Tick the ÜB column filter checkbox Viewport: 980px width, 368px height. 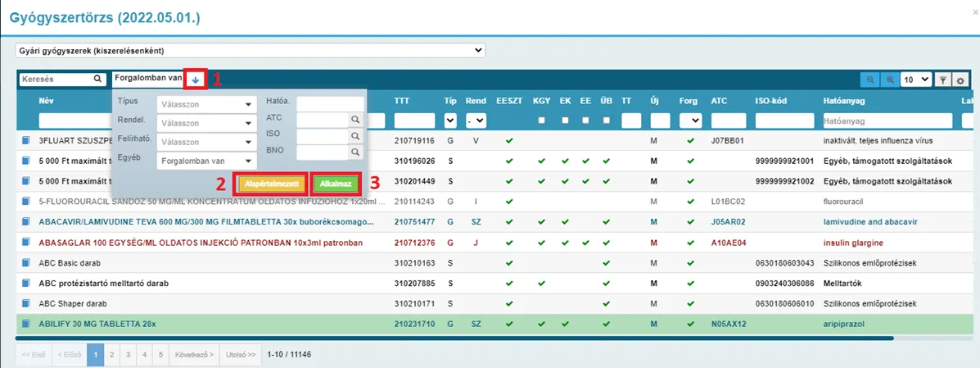pyautogui.click(x=606, y=120)
